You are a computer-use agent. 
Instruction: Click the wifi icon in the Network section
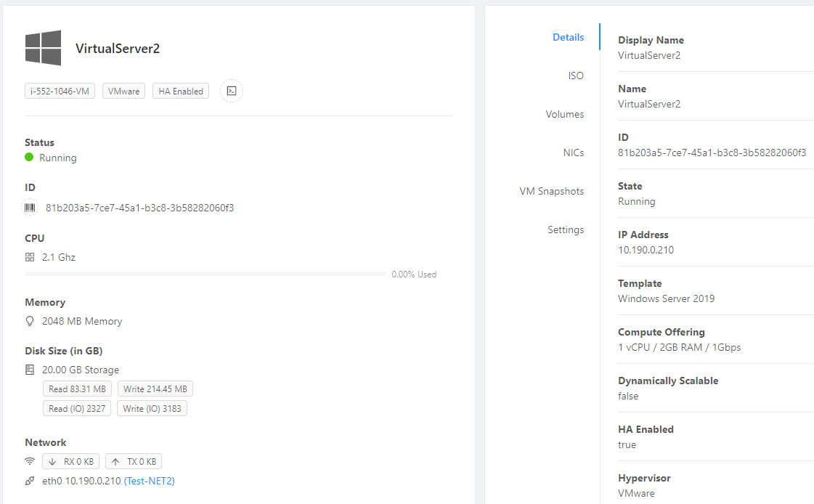(29, 460)
